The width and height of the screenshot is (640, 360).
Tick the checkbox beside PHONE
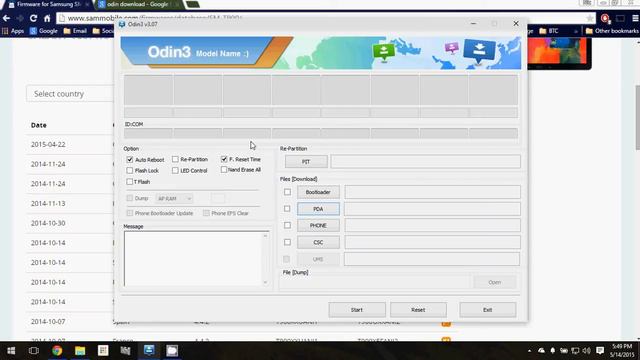[x=287, y=225]
